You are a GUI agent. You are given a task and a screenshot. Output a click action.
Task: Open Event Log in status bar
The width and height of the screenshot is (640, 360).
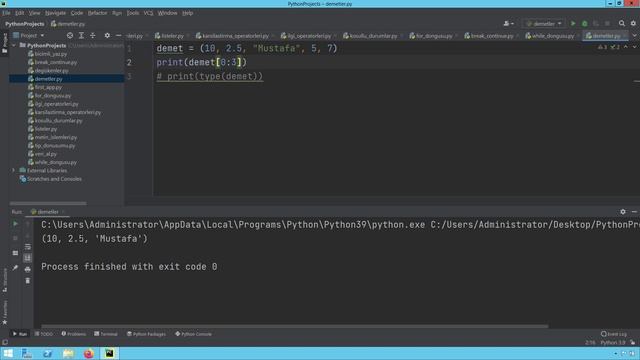pyautogui.click(x=613, y=334)
